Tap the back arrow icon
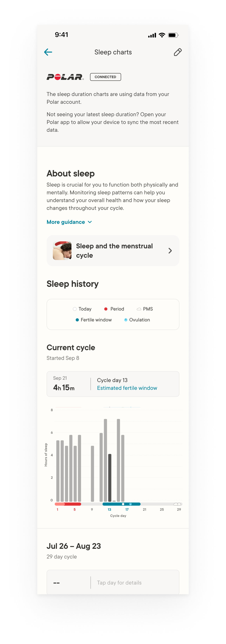 coord(48,52)
